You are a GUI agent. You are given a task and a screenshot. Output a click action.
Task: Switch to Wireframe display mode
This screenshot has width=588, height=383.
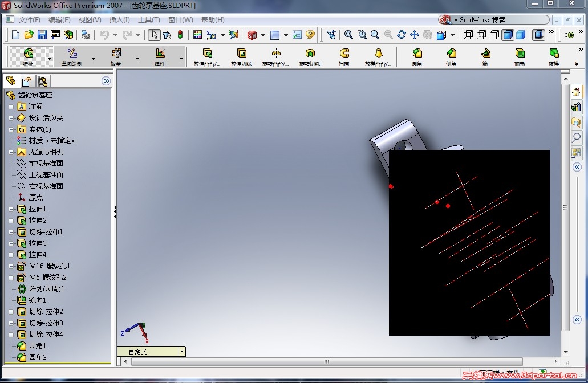coord(468,35)
